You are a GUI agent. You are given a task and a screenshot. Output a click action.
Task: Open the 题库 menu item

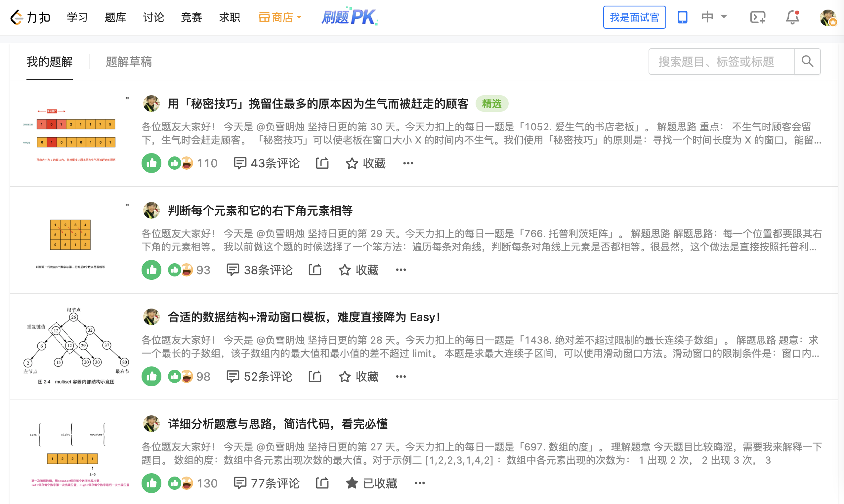coord(115,17)
